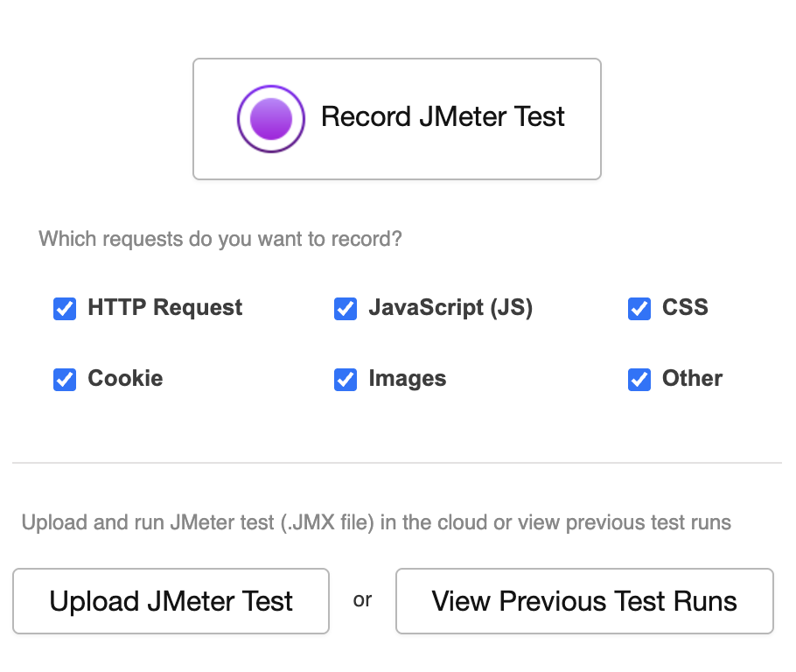
Task: Disable the CSS checkbox
Action: click(x=639, y=309)
